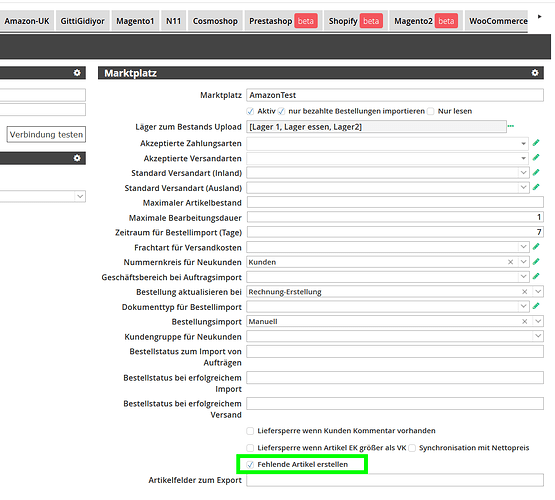Click into the Maximaler Artikelbestand field
This screenshot has height=500, width=555.
pos(395,202)
